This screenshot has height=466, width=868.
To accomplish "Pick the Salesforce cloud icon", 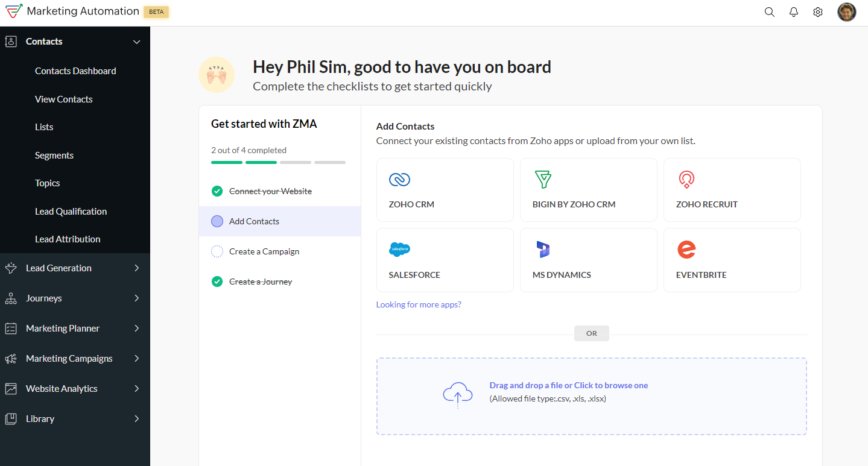I will tap(399, 248).
